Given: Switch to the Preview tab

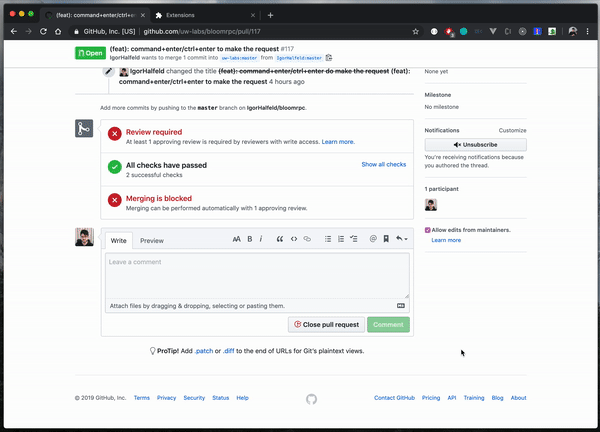Looking at the screenshot, I should tap(152, 241).
